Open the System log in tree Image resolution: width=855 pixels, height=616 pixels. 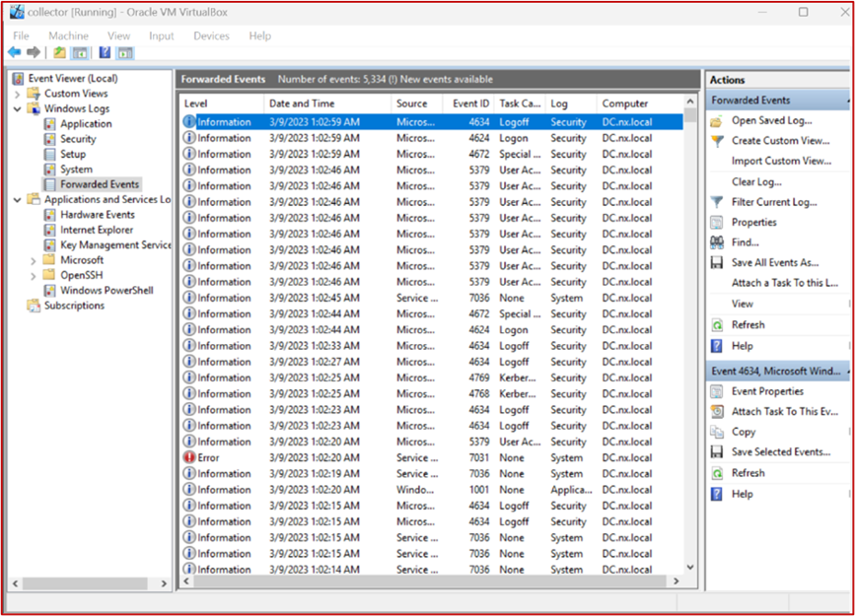pyautogui.click(x=76, y=170)
